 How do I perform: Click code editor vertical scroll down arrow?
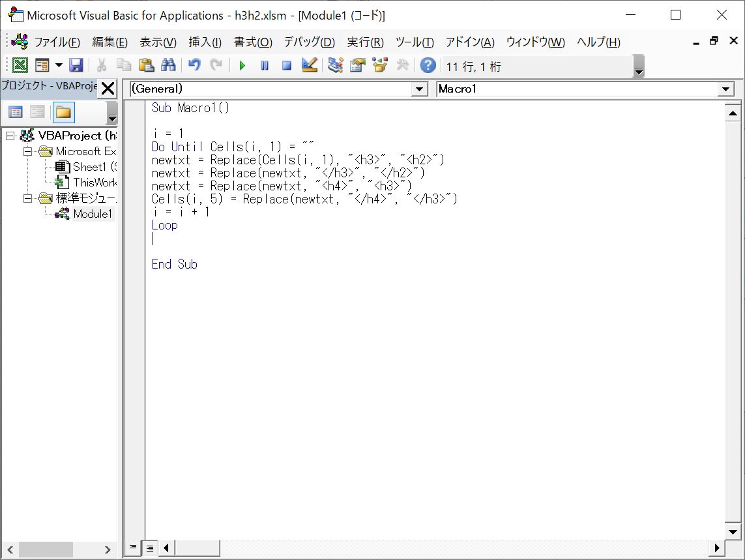point(733,532)
